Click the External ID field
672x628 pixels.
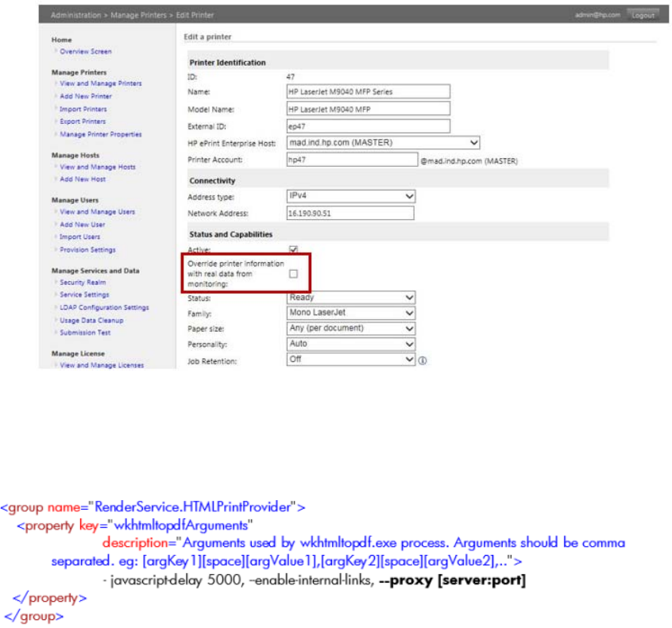tap(368, 126)
